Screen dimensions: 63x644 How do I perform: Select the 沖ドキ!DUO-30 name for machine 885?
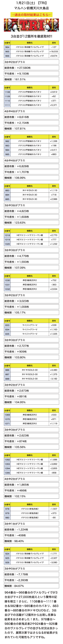pos(30,199)
